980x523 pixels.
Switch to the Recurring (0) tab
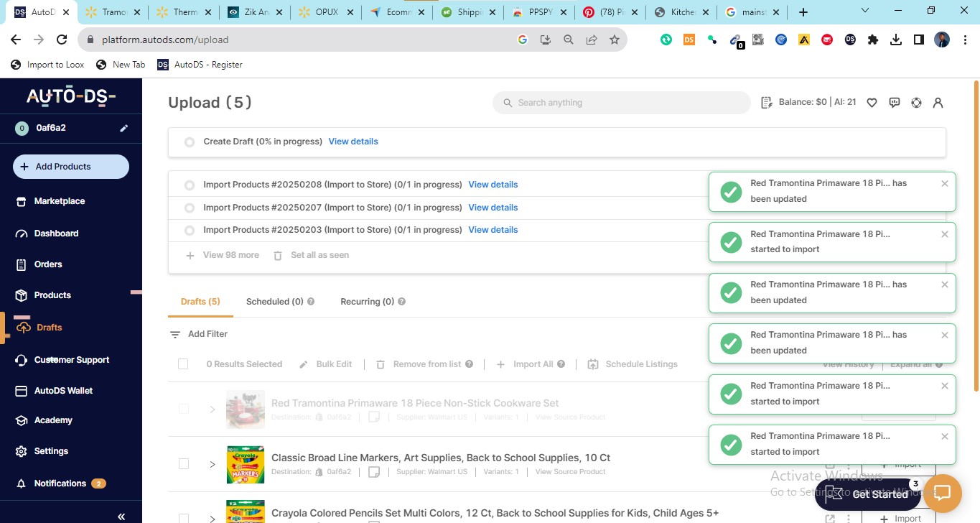coord(368,302)
